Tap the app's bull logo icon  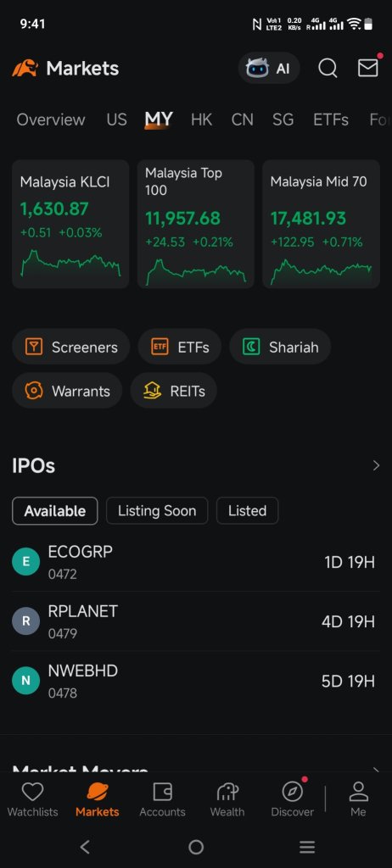pyautogui.click(x=25, y=68)
